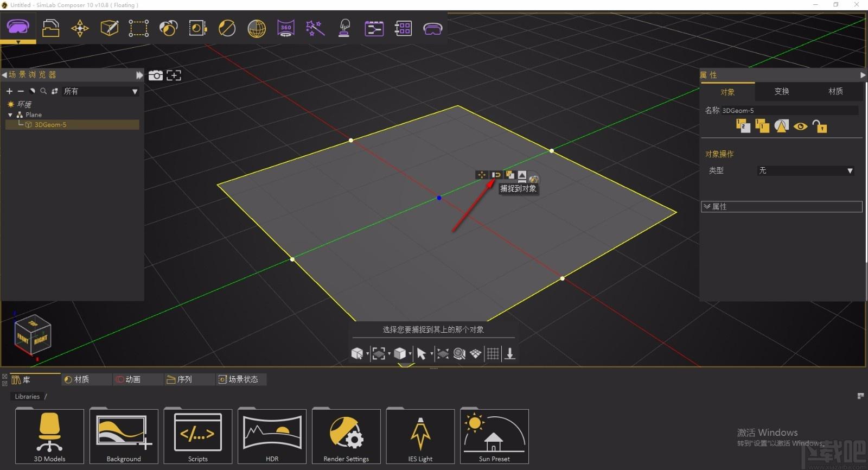Image resolution: width=868 pixels, height=470 pixels.
Task: Click the copy squares gizmo icon
Action: point(509,175)
